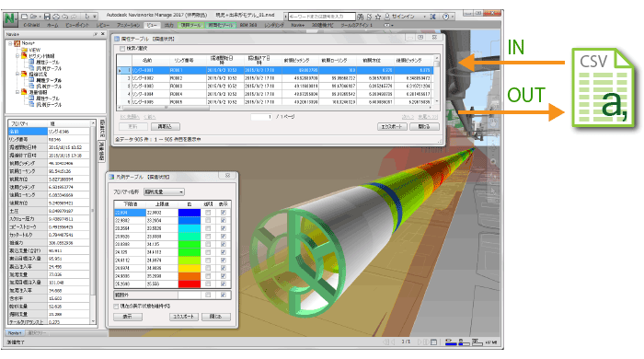Open the BIM 360 ribbon tab

(248, 25)
